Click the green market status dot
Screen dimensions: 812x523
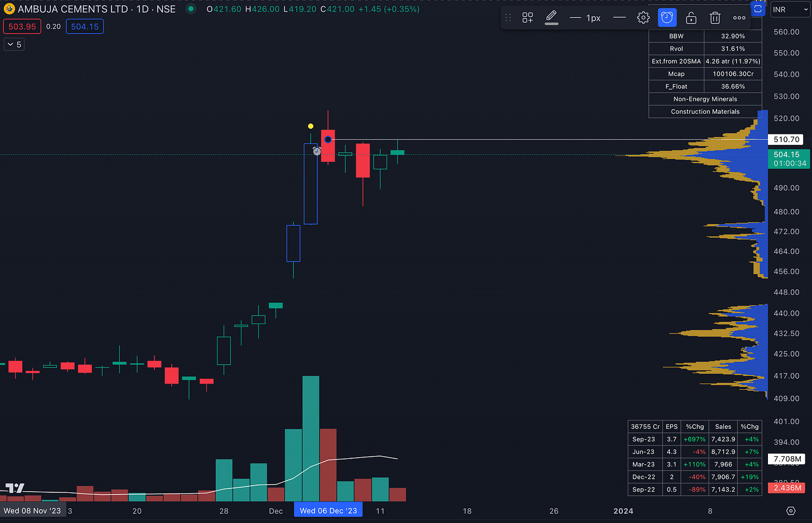191,9
